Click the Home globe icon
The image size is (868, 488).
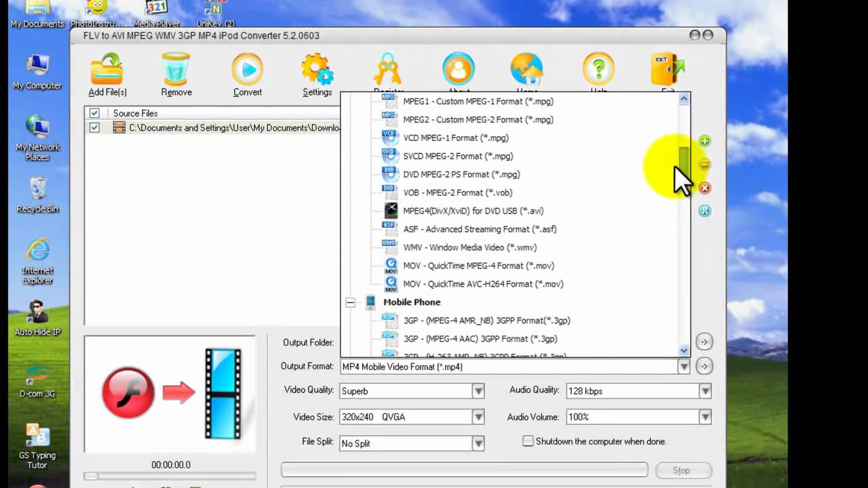(527, 69)
